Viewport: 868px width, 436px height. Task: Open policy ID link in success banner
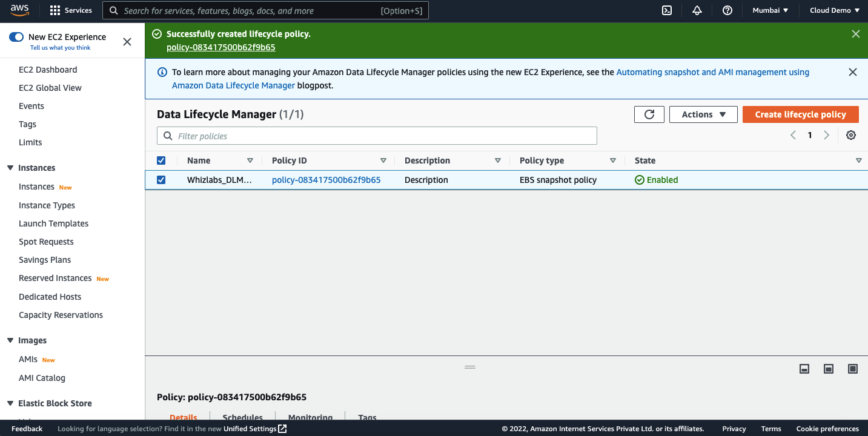pos(221,47)
